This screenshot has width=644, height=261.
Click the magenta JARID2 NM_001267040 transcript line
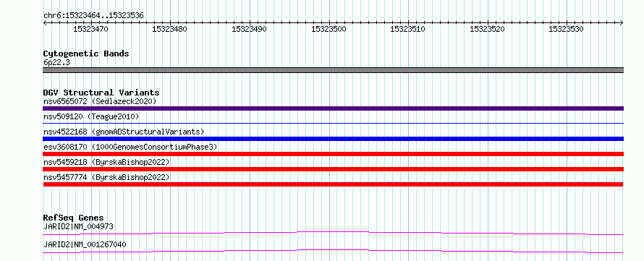click(x=333, y=251)
